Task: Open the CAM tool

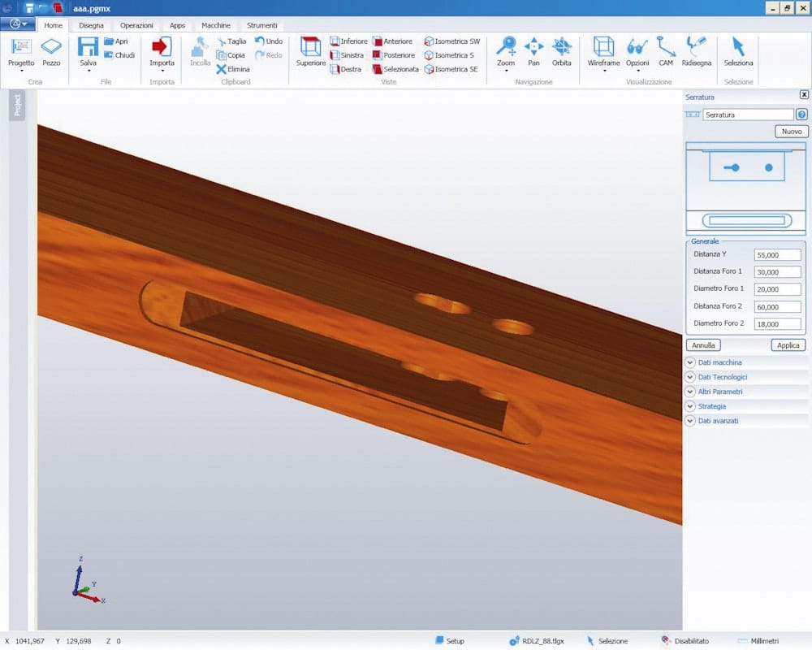Action: click(666, 50)
